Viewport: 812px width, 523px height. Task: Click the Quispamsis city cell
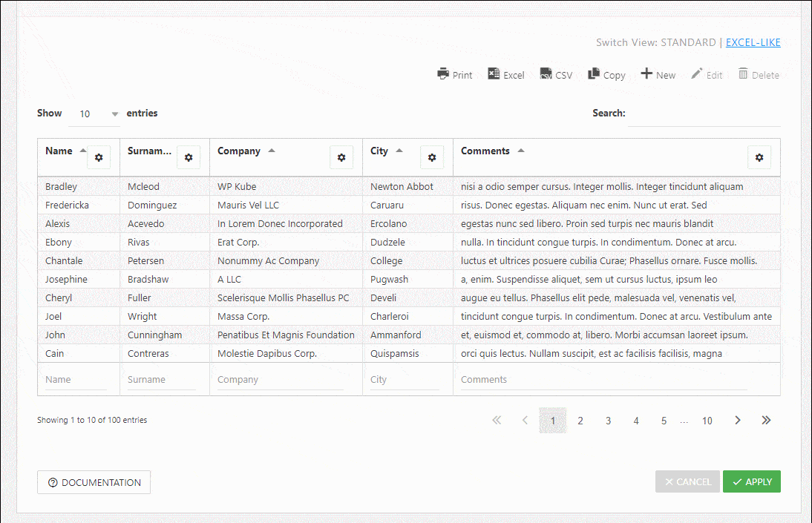(407, 354)
